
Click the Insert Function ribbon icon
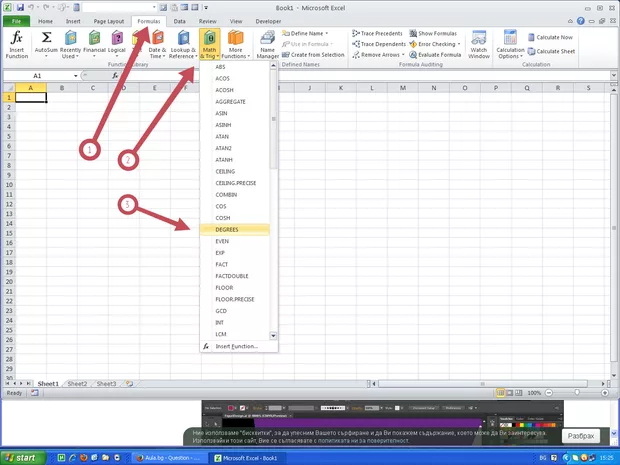(17, 44)
